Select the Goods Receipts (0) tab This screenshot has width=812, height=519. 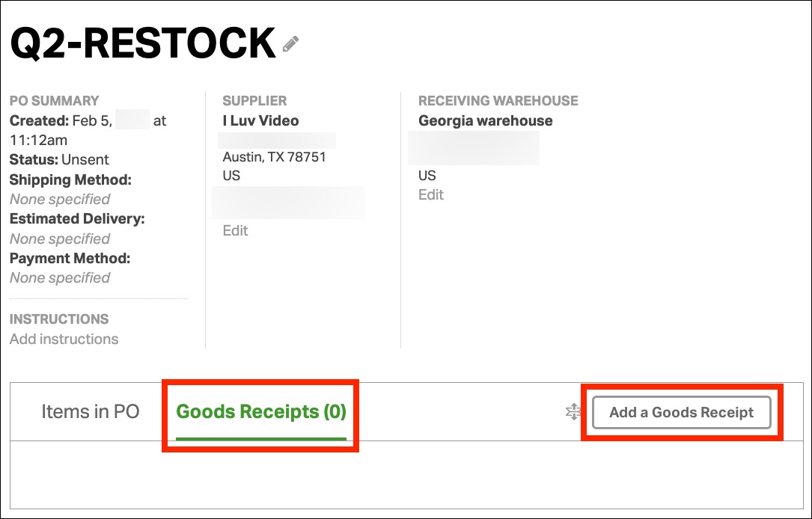coord(261,412)
